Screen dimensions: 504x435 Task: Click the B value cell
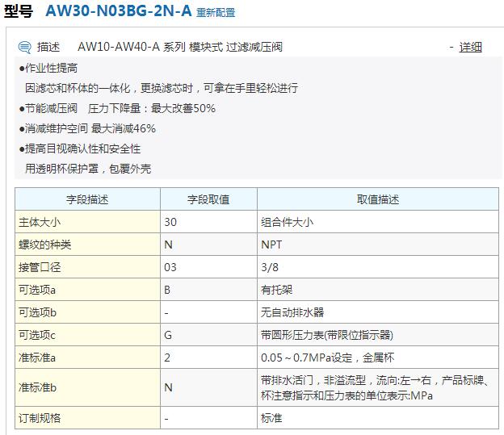208,290
